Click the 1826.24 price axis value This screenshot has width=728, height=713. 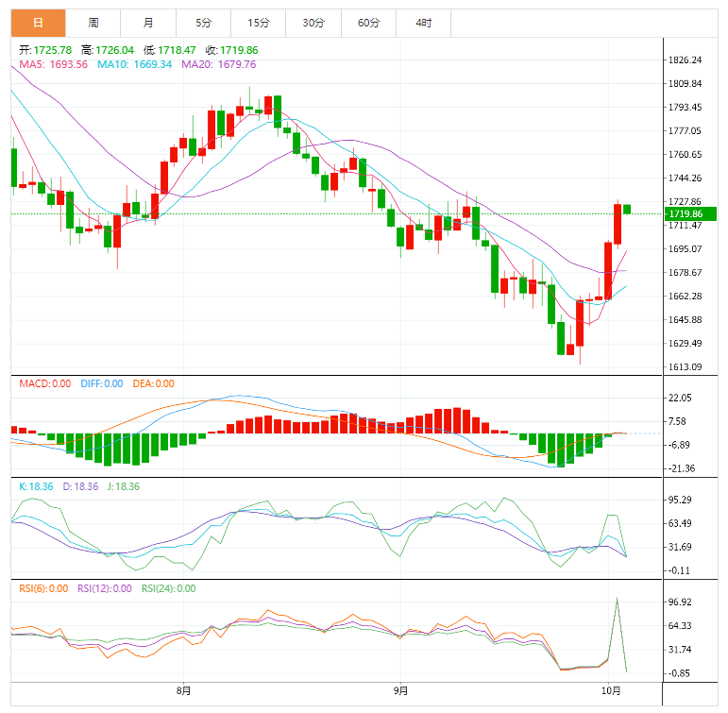pos(685,59)
